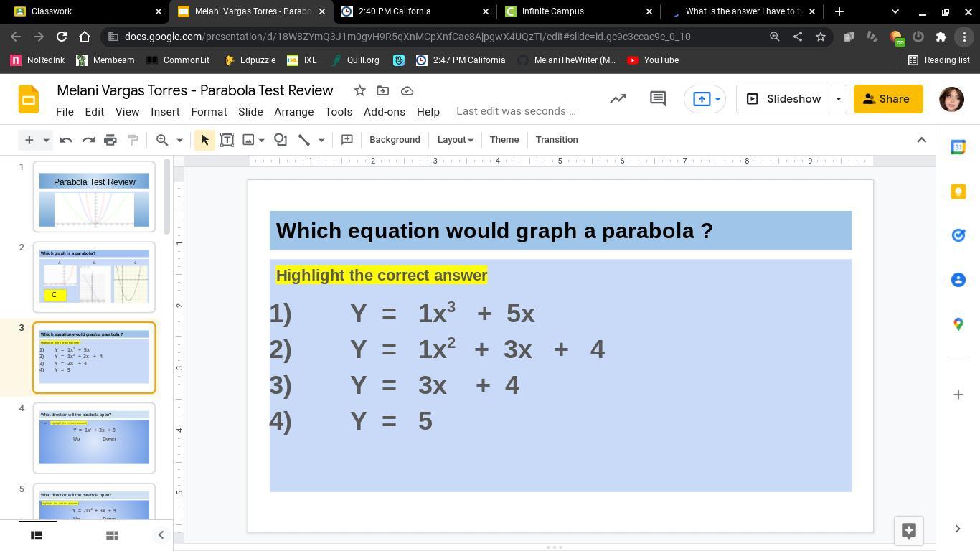Choose the Select cursor tool
This screenshot has width=980, height=551.
tap(204, 140)
